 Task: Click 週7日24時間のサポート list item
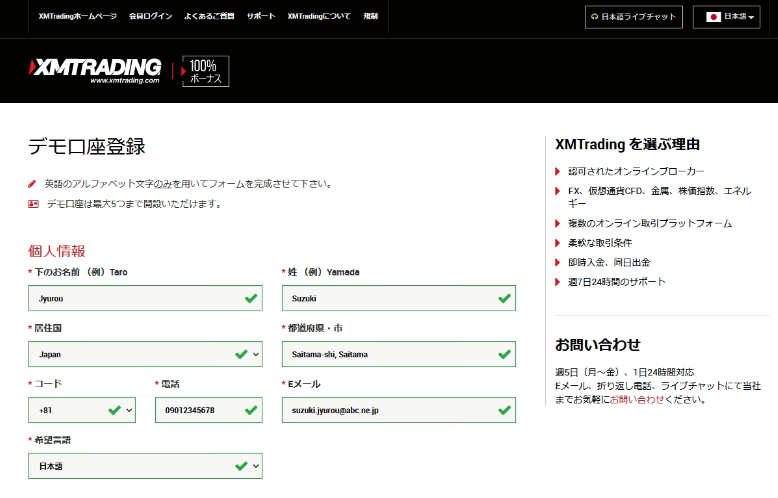tap(617, 282)
